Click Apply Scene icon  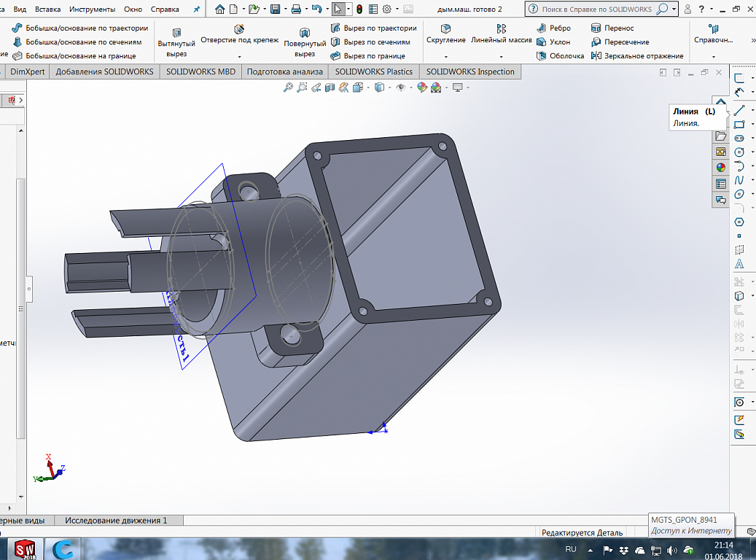click(436, 87)
